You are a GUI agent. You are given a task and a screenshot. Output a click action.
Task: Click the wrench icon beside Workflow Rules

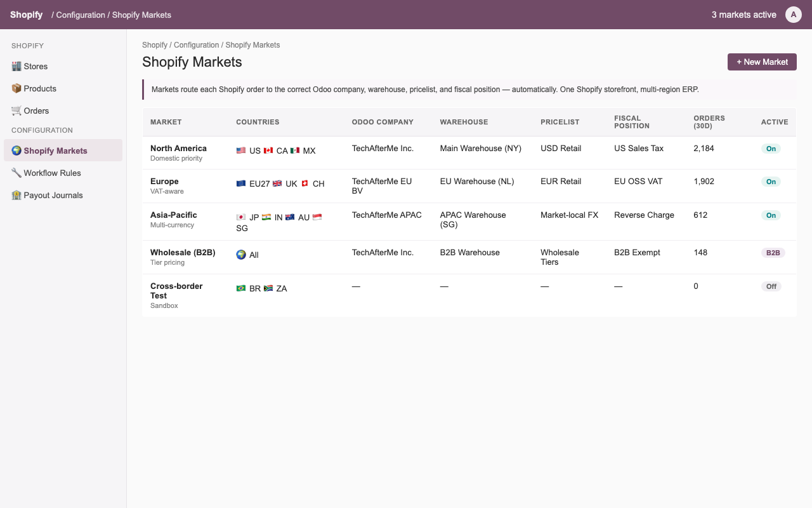point(16,173)
